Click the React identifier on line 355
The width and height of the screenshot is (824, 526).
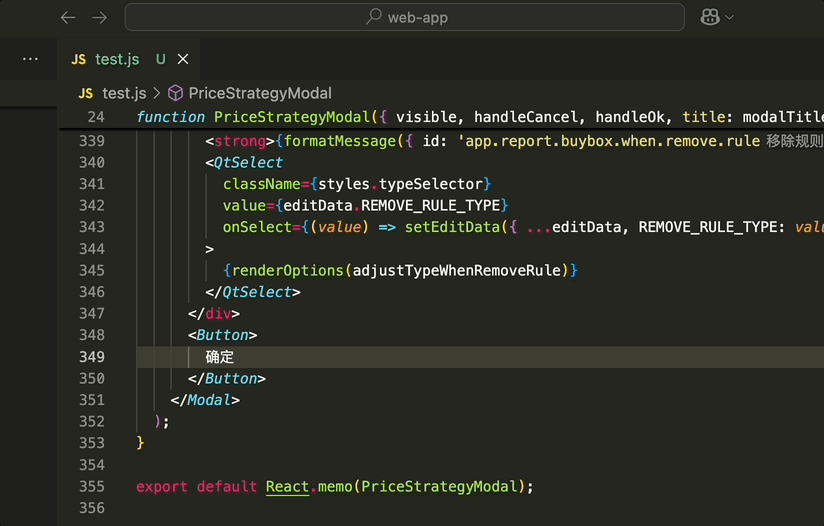(x=287, y=487)
